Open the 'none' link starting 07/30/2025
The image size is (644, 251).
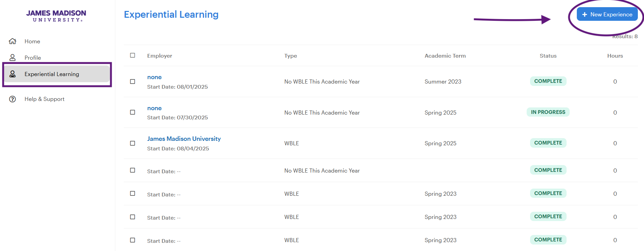point(154,108)
